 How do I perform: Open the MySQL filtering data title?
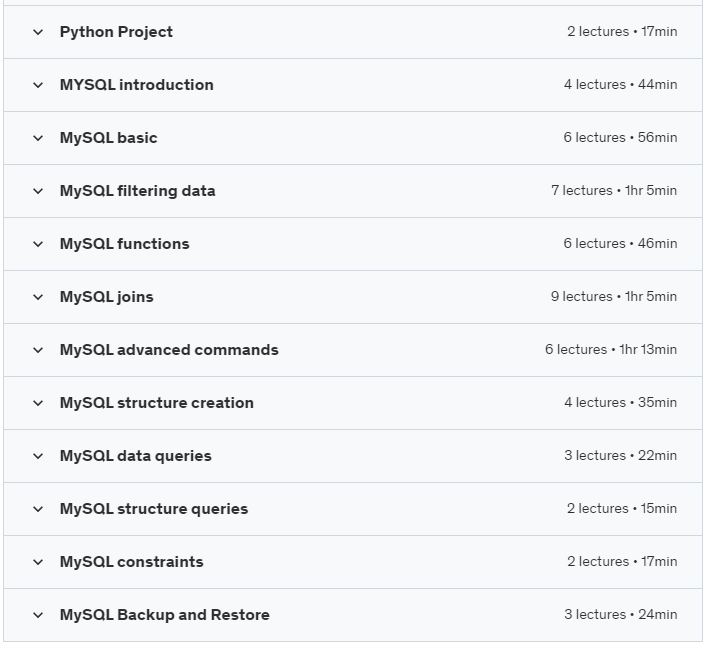coord(137,191)
